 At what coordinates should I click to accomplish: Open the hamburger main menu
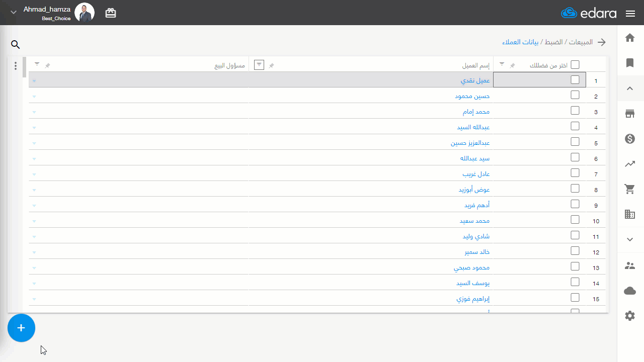(x=630, y=14)
